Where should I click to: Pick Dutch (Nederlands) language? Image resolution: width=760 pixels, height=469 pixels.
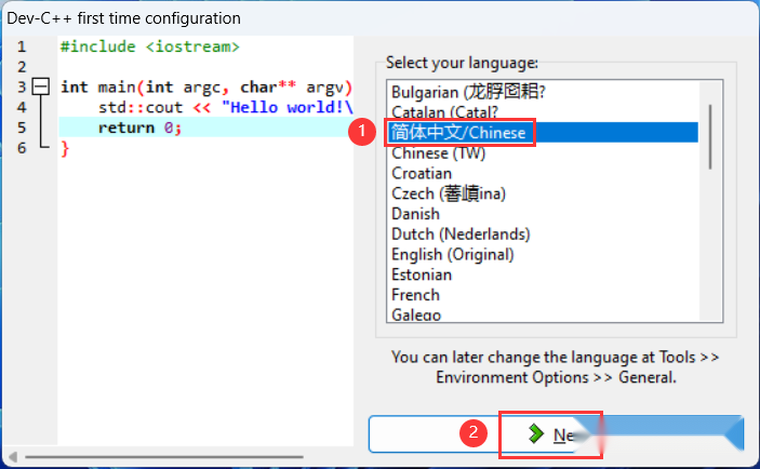click(543, 234)
